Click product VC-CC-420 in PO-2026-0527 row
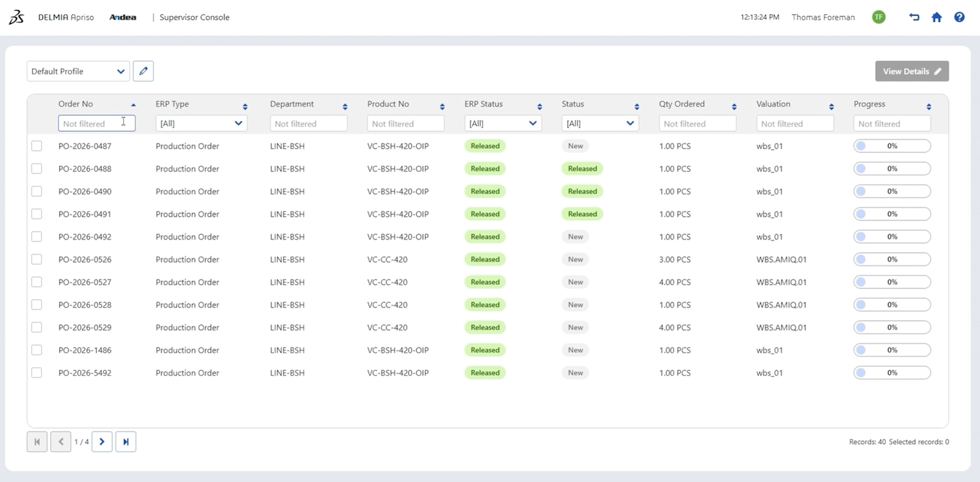The height and width of the screenshot is (482, 980). tap(387, 282)
